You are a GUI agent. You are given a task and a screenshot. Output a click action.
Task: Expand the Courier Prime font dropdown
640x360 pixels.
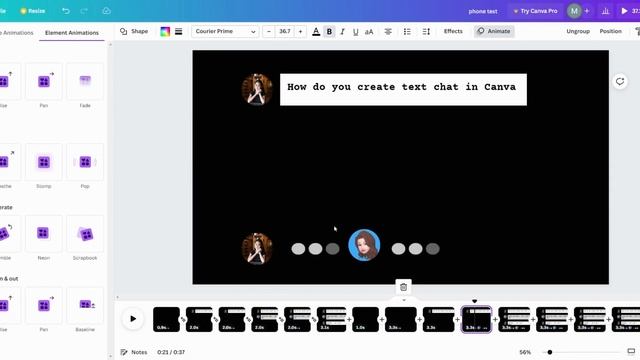[x=225, y=31]
